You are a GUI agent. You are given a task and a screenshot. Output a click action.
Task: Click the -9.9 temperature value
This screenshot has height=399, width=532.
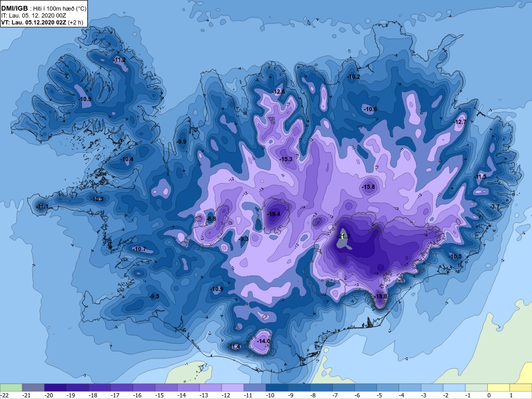[182, 142]
